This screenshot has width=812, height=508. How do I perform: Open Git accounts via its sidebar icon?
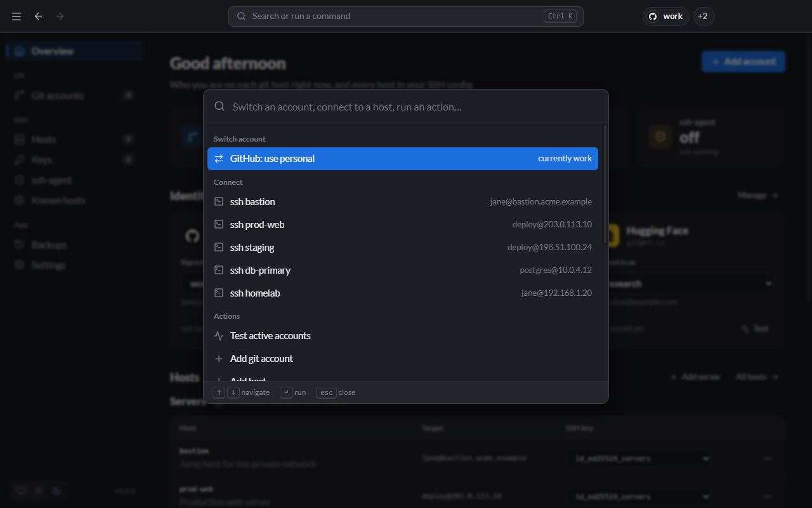(x=19, y=95)
